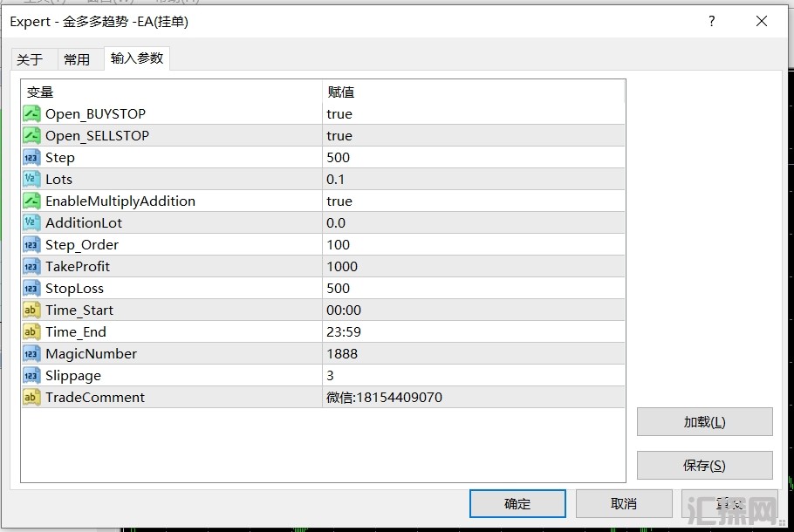
Task: Click the string icon beside Time_Start
Action: tap(31, 310)
